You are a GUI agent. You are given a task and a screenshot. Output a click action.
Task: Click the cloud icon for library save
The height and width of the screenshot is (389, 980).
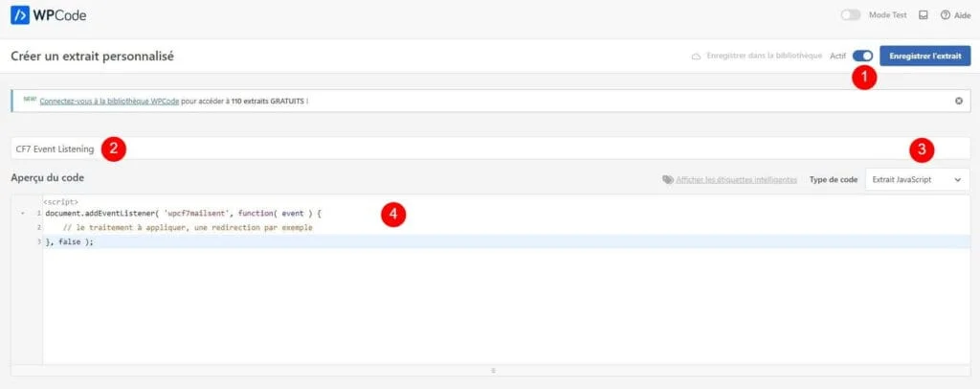tap(696, 57)
